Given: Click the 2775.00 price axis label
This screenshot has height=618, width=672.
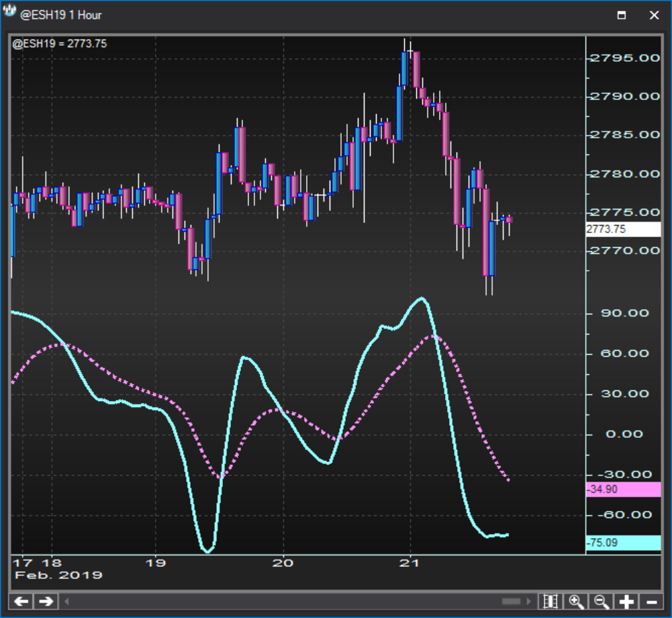Looking at the screenshot, I should [x=625, y=212].
